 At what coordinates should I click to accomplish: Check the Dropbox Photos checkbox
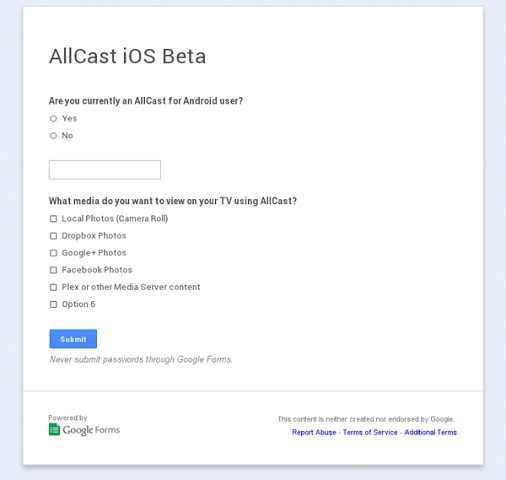pyautogui.click(x=53, y=236)
